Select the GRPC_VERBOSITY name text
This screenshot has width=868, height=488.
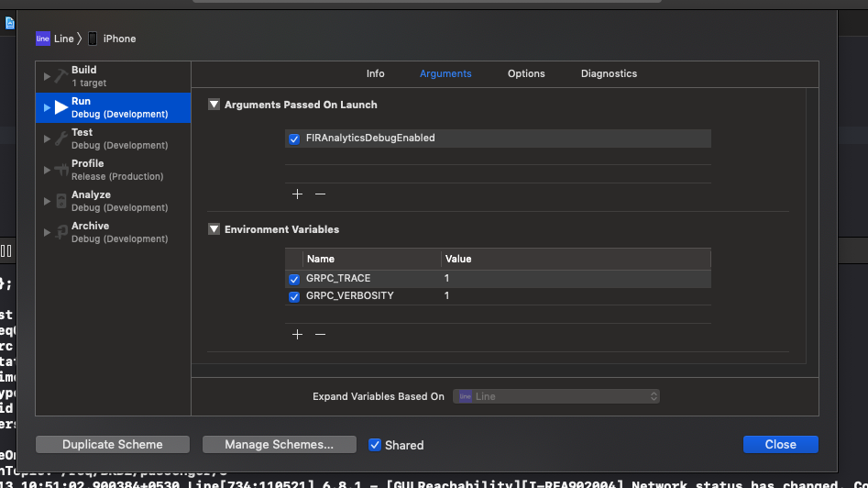click(x=350, y=295)
